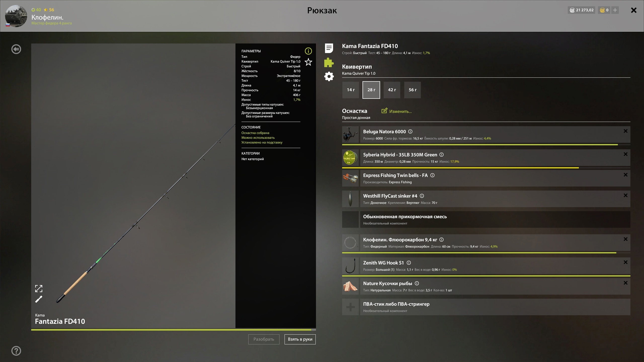Remove Zenith WG Hook S1
This screenshot has height=362, width=644.
coord(625,262)
